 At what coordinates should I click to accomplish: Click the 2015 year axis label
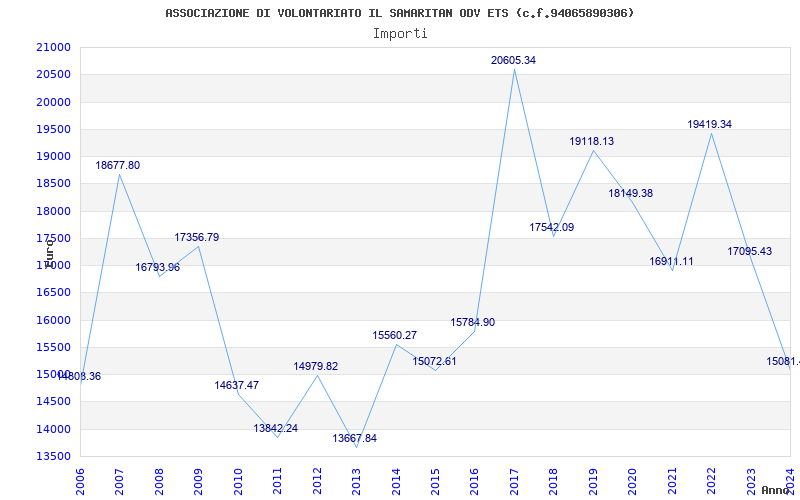(436, 481)
